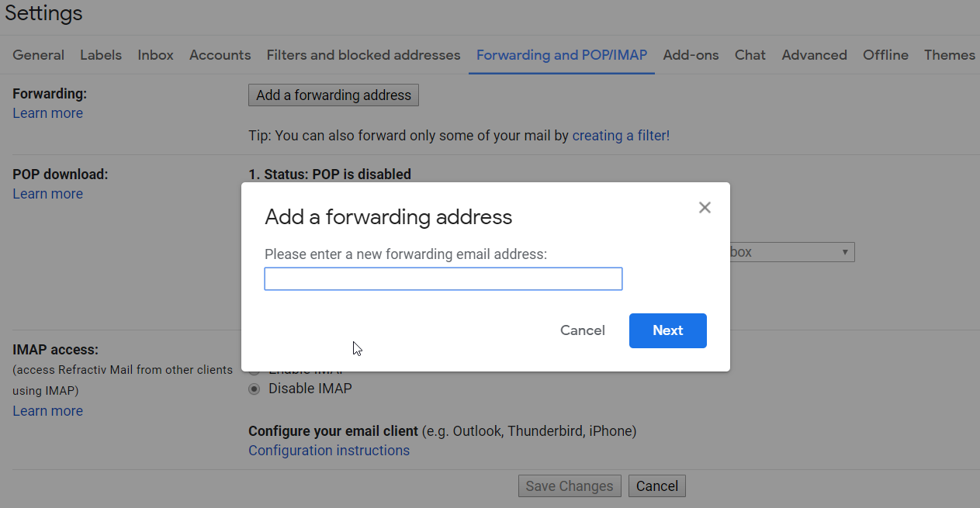Cancel the Add a forwarding address dialog
Image resolution: width=980 pixels, height=508 pixels.
(x=582, y=330)
